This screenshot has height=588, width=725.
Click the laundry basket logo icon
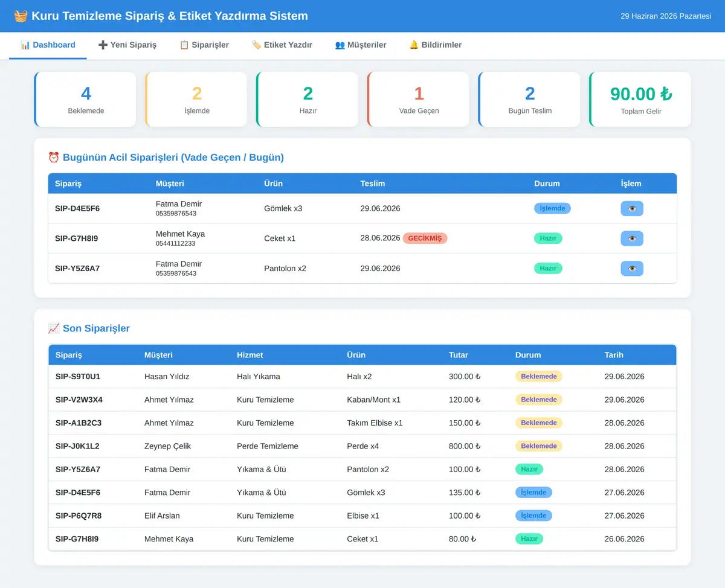point(21,16)
